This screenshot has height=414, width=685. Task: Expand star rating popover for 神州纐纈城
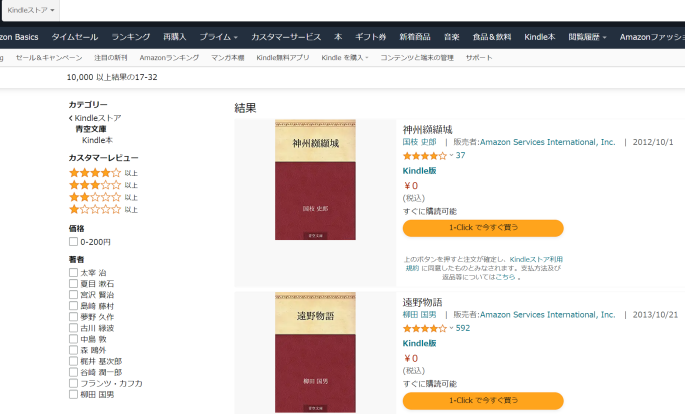pos(428,155)
